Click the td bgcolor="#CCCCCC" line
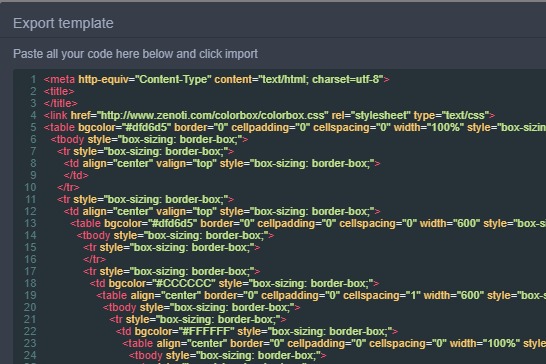 (234, 284)
